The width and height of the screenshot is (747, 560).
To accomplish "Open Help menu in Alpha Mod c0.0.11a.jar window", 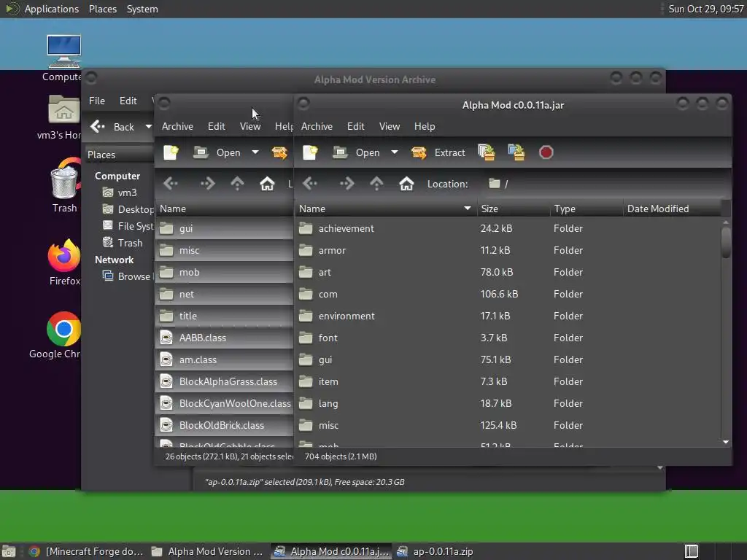I will [x=425, y=126].
